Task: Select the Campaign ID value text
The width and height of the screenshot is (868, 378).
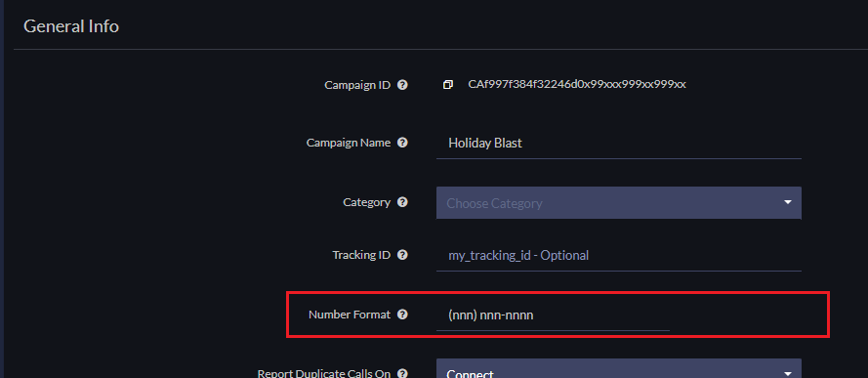Action: click(577, 85)
